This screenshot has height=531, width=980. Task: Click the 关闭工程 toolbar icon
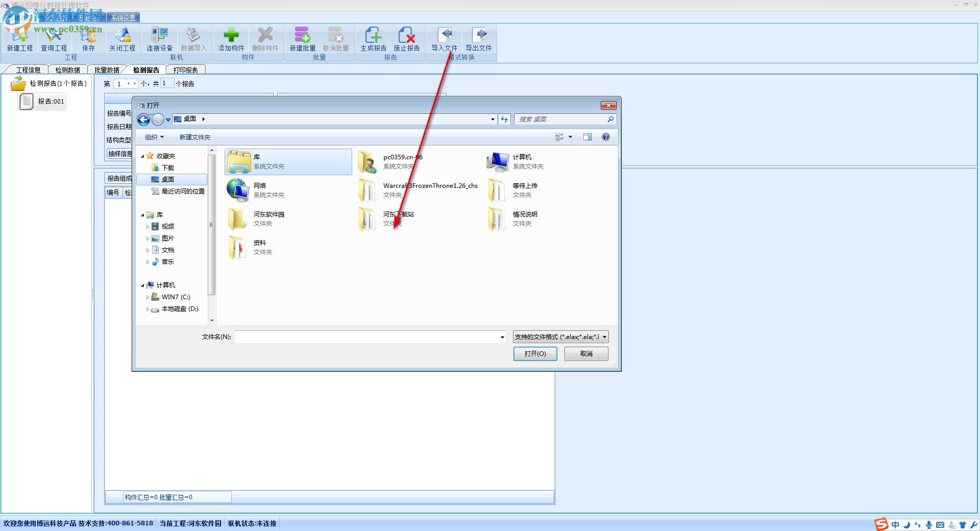tap(122, 39)
